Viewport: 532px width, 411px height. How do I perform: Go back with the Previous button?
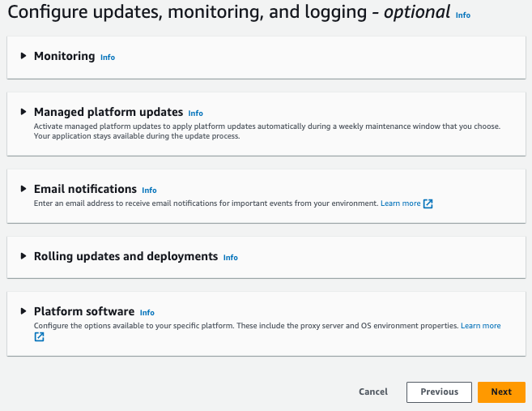point(439,392)
